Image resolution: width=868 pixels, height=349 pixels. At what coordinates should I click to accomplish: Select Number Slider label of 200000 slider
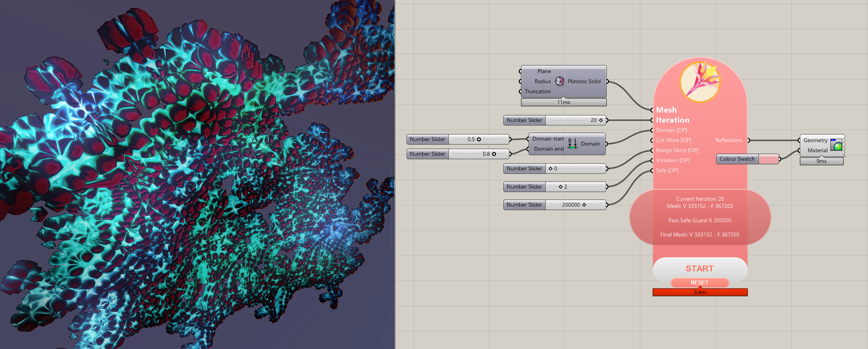[524, 205]
